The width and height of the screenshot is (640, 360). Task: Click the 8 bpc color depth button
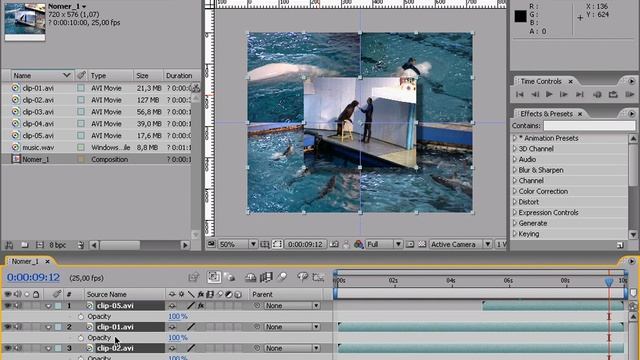pyautogui.click(x=58, y=245)
